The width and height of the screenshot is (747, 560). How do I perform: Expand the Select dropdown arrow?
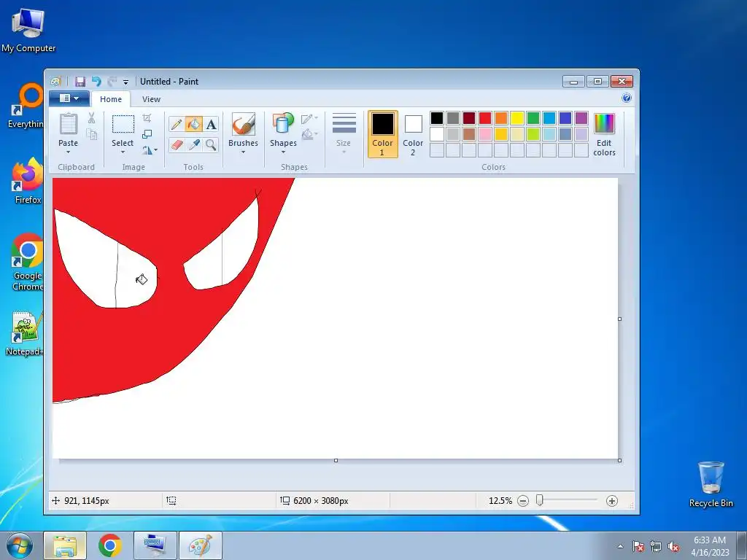click(123, 152)
